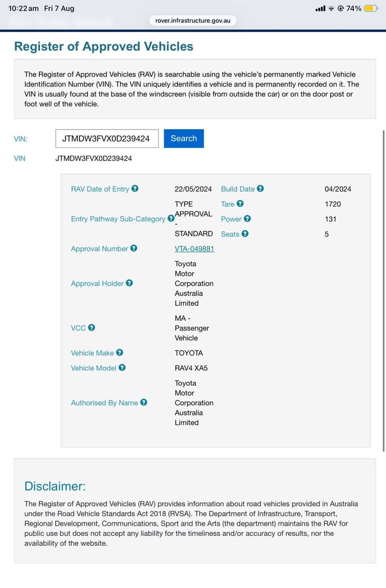Screen dimensions: 386x588
Task: Select the Vehicle Model label
Action: point(93,368)
